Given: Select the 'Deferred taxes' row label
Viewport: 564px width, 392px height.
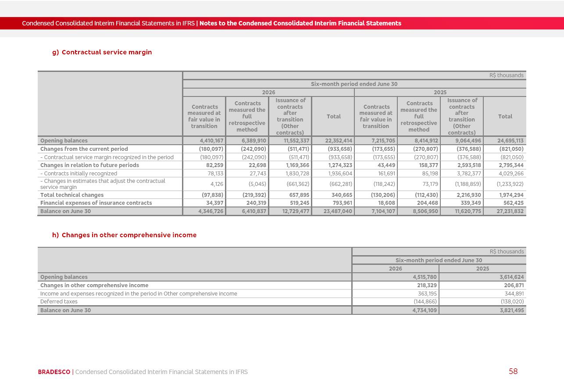Looking at the screenshot, I should tap(59, 302).
